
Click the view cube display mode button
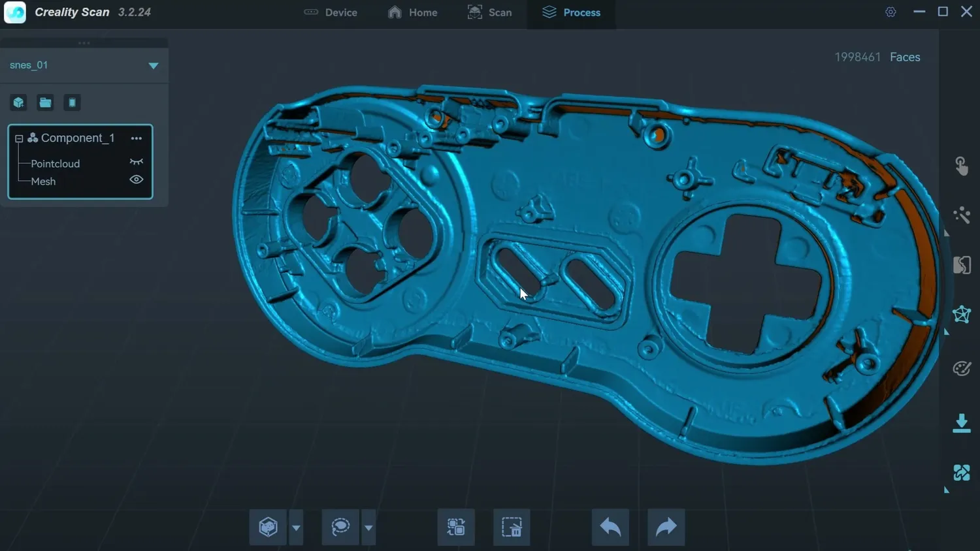tap(268, 527)
